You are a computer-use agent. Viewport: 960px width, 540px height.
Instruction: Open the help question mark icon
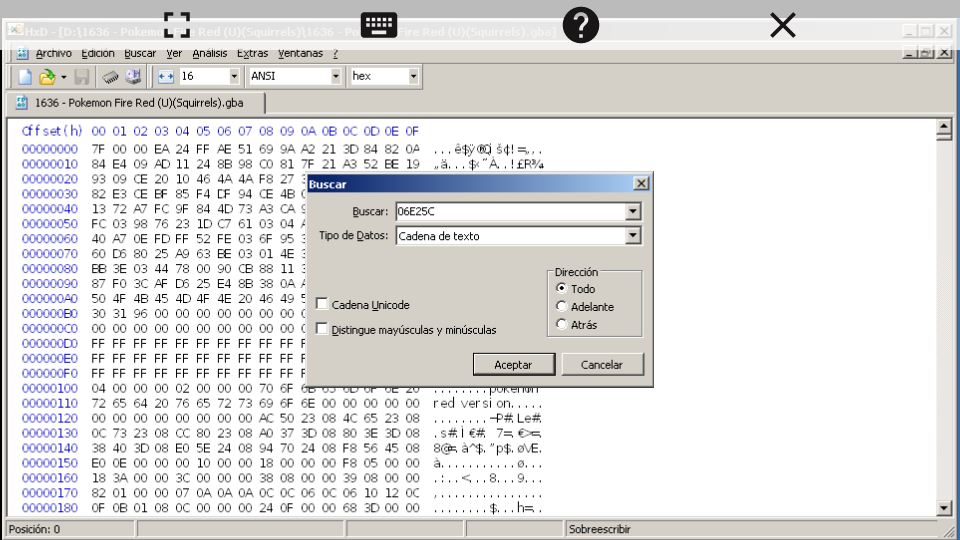pos(581,25)
